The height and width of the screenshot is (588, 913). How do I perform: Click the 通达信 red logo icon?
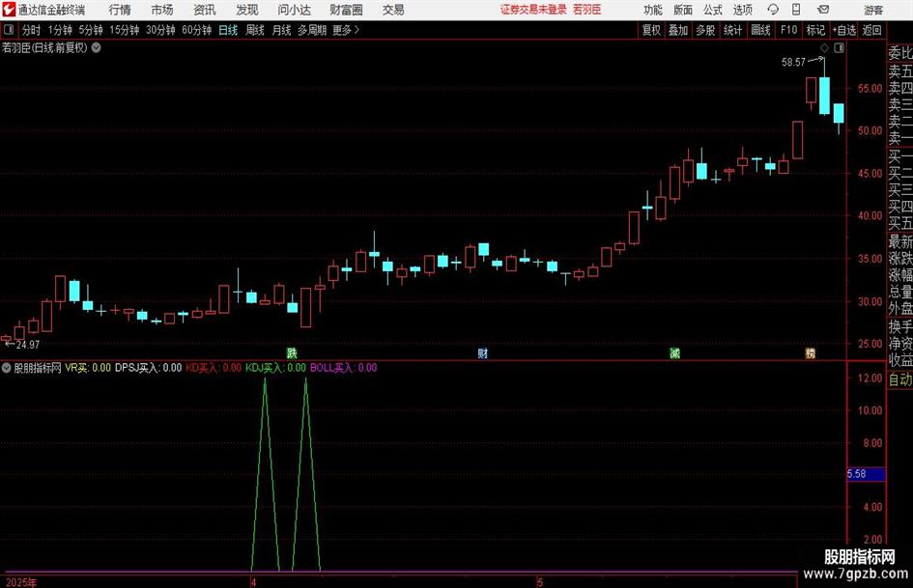(9, 10)
